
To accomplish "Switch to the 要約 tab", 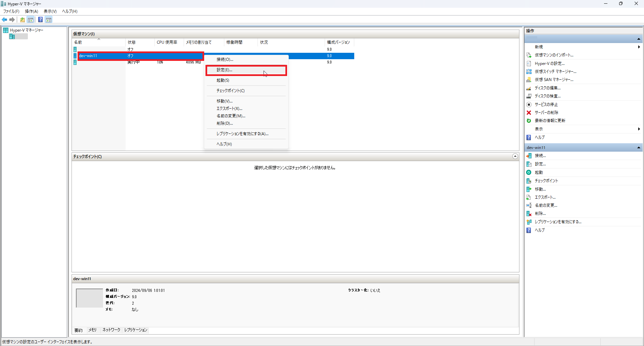I will pos(79,330).
